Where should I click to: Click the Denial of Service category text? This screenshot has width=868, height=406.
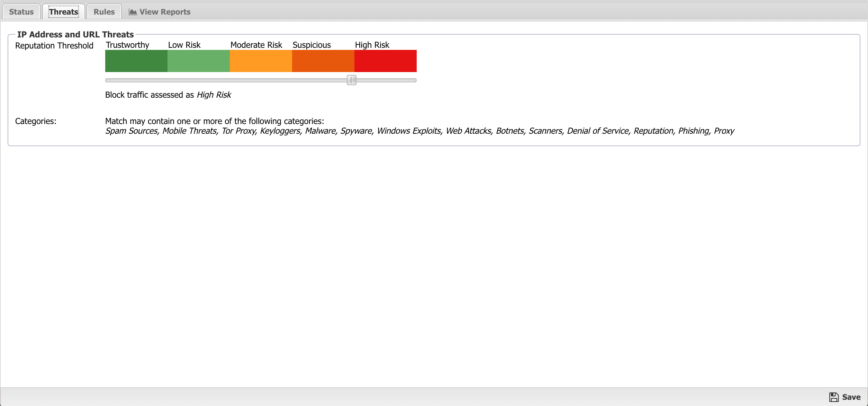tap(598, 131)
